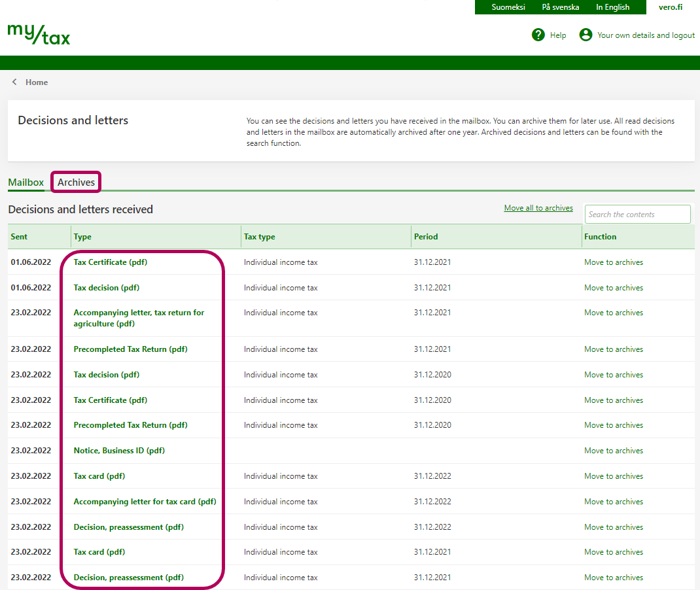
Task: Open Your own details and logout
Action: pyautogui.click(x=646, y=35)
